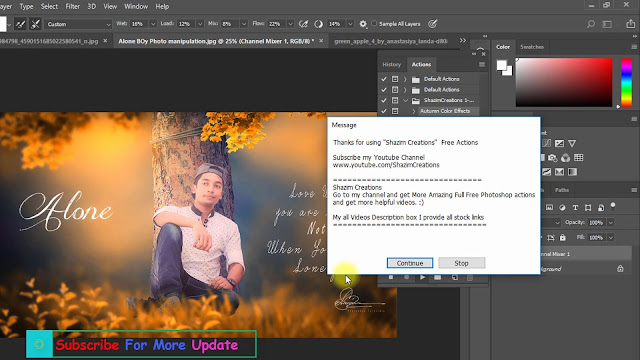Open the Wet percentage dropdown arrow
Screen dimensions: 640x360
pyautogui.click(x=153, y=24)
